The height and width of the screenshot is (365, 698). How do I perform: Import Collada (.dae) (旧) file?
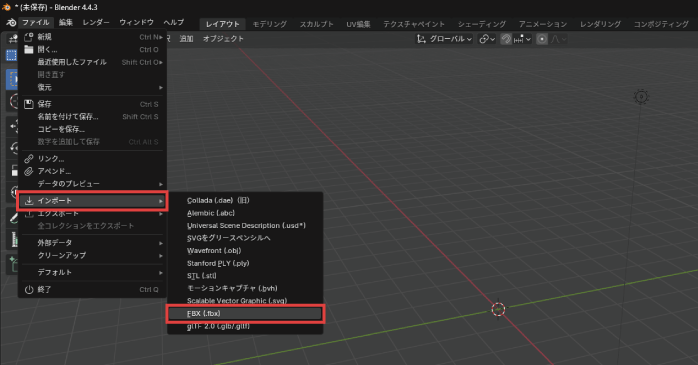(245, 201)
